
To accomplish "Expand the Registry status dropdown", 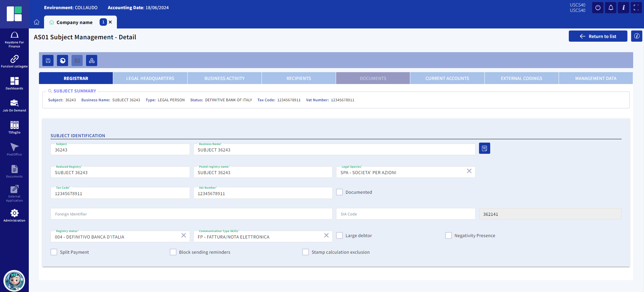I will [x=115, y=237].
